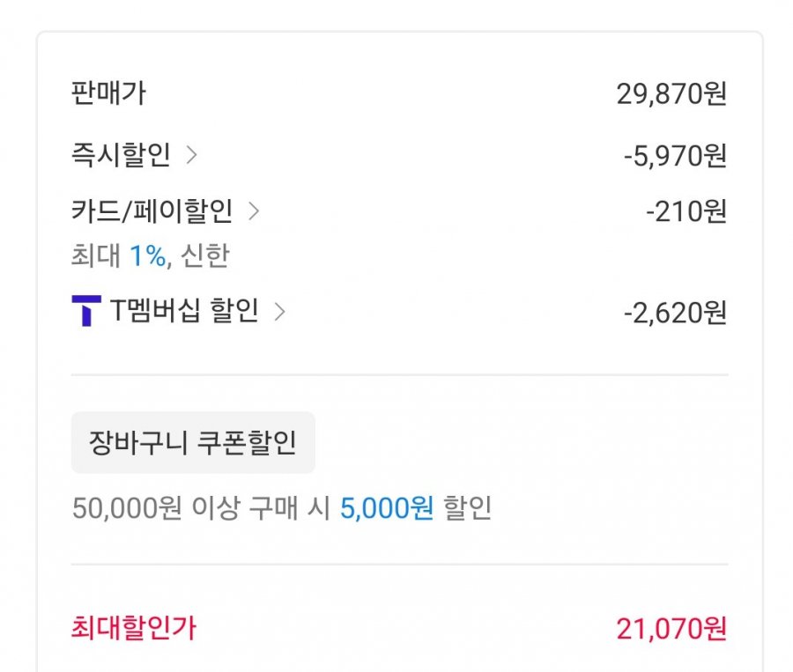Click the -2,620원 membership discount amount
The image size is (793, 672).
675,313
